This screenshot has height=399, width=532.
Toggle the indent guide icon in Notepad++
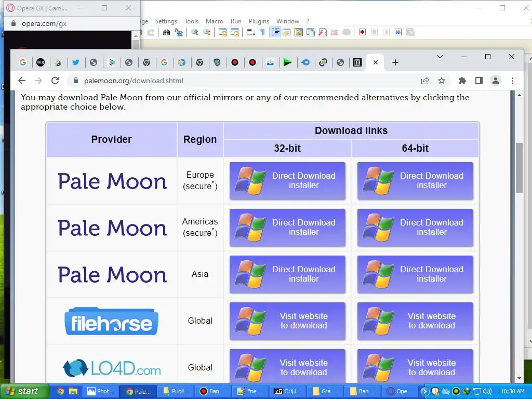275,32
